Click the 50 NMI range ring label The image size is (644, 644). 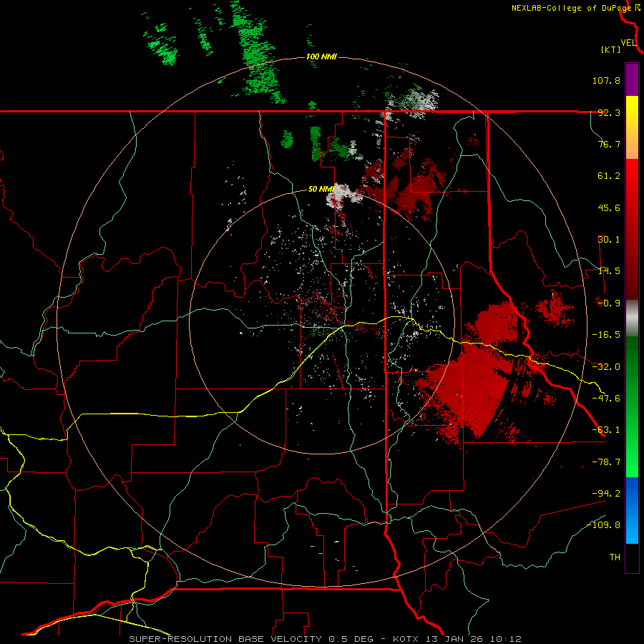321,190
